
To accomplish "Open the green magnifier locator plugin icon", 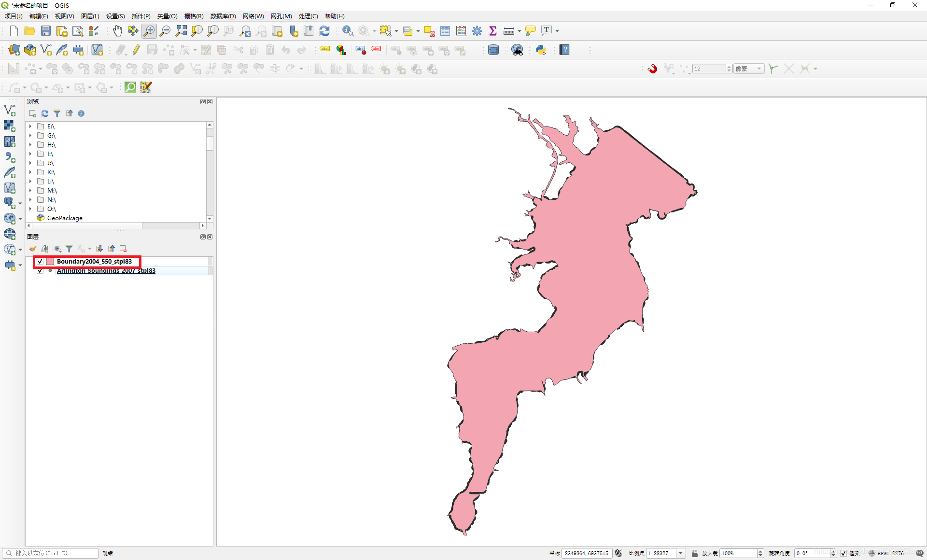I will tap(130, 87).
